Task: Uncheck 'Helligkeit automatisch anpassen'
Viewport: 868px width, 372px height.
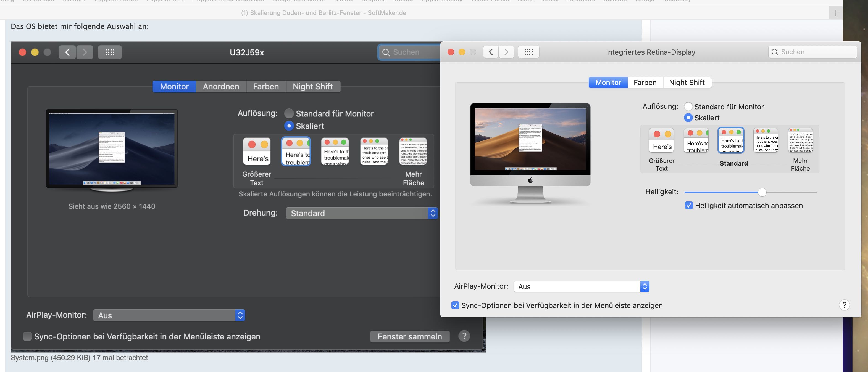Action: pos(689,205)
